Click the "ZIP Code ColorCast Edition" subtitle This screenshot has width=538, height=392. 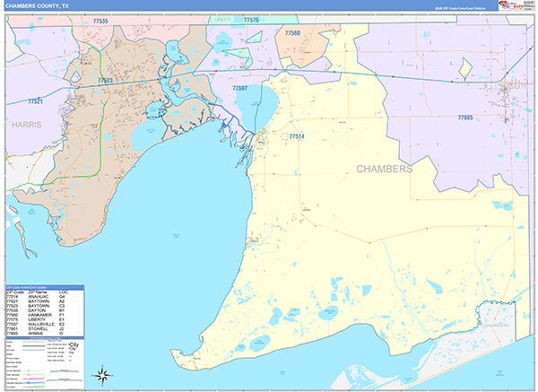(460, 8)
